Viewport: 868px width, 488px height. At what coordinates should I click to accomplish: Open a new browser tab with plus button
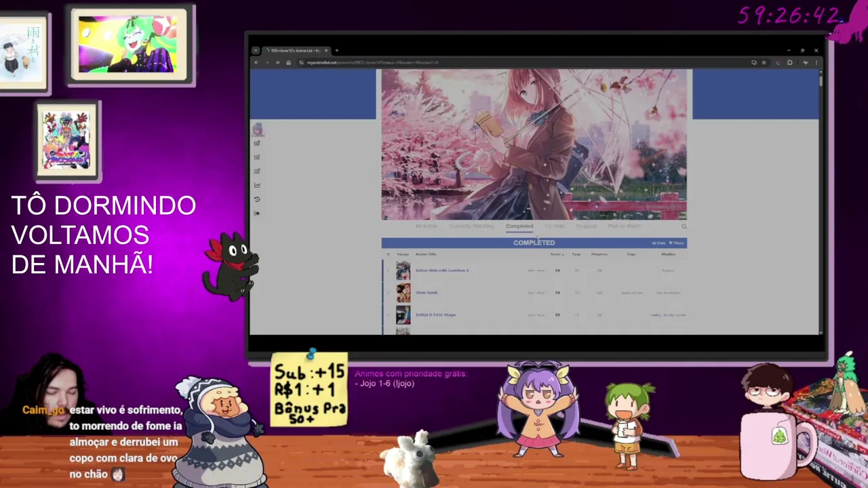tap(337, 50)
